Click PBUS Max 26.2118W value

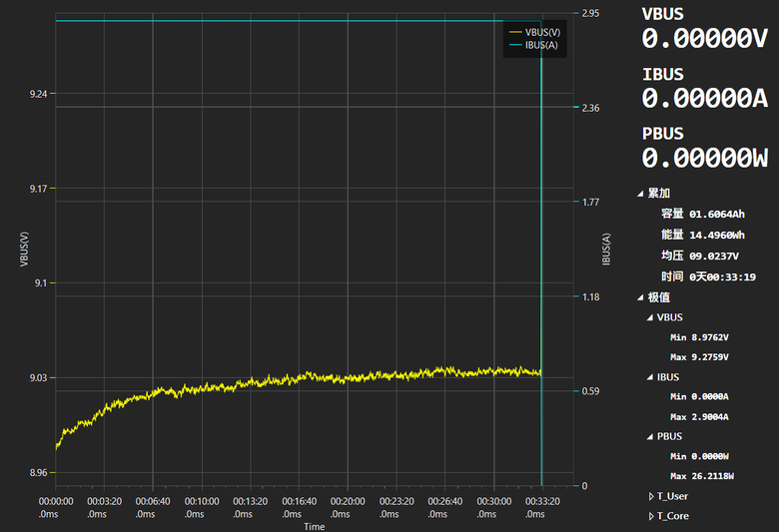[x=712, y=476]
